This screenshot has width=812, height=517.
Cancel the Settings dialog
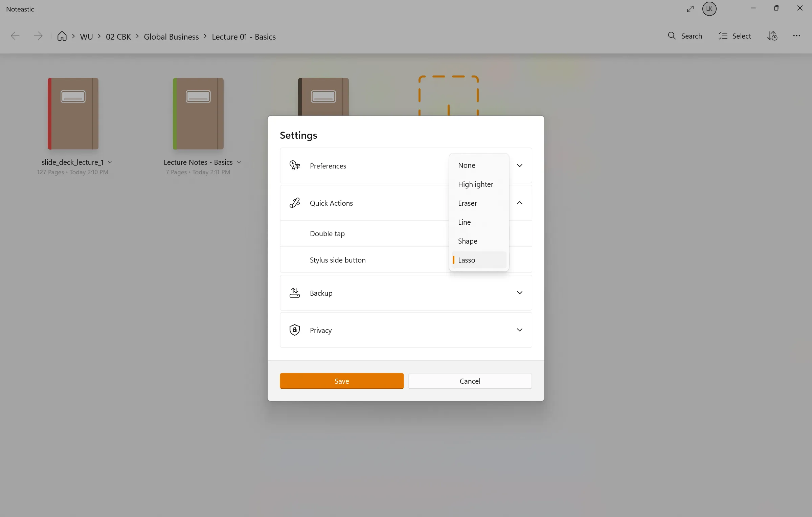[x=470, y=381]
